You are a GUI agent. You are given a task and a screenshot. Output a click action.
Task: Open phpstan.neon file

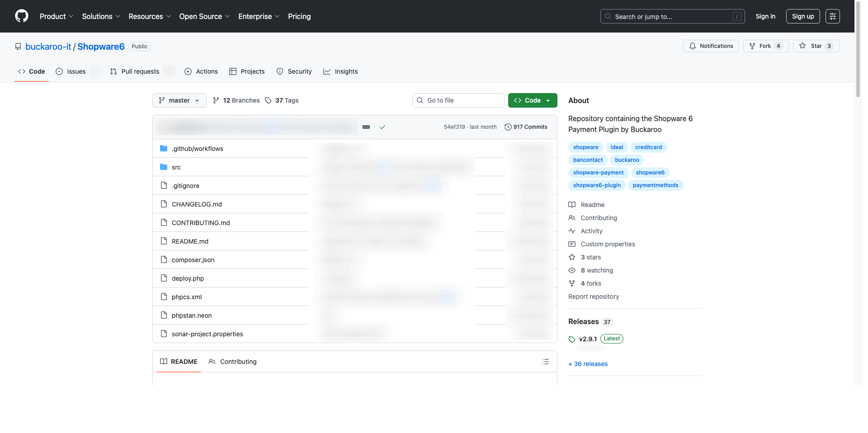pyautogui.click(x=192, y=315)
